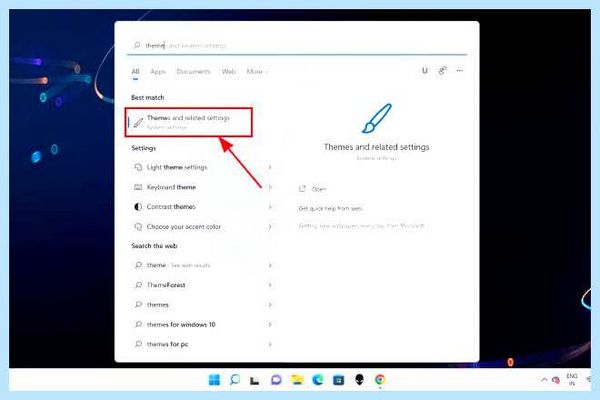Image resolution: width=600 pixels, height=400 pixels.
Task: Click search icon beside themes for pc
Action: [138, 344]
